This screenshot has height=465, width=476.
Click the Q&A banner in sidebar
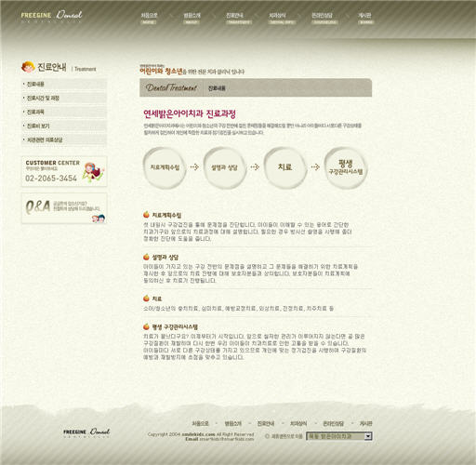[64, 208]
